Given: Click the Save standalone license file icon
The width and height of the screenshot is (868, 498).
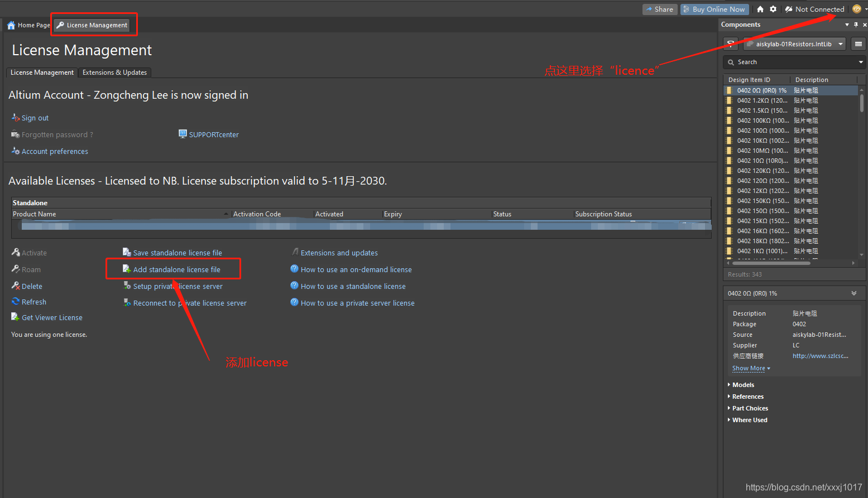Looking at the screenshot, I should pos(127,252).
